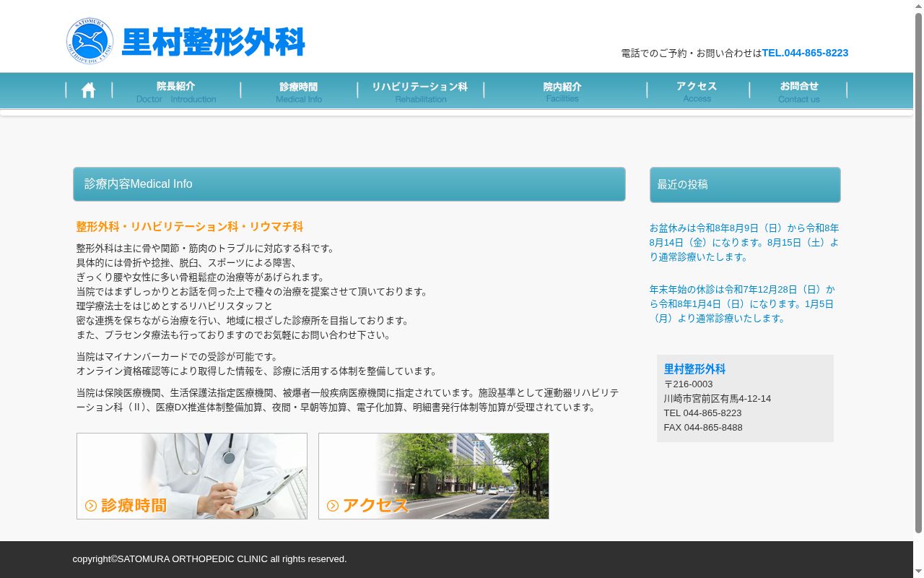The image size is (924, 578).
Task: Open the 年末年始の休診 notice post
Action: tap(742, 304)
